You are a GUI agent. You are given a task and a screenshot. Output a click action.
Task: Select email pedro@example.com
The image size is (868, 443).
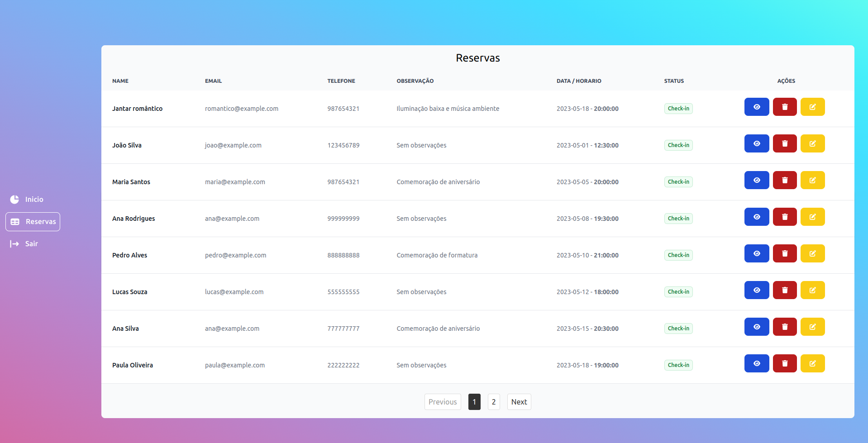[x=235, y=255]
